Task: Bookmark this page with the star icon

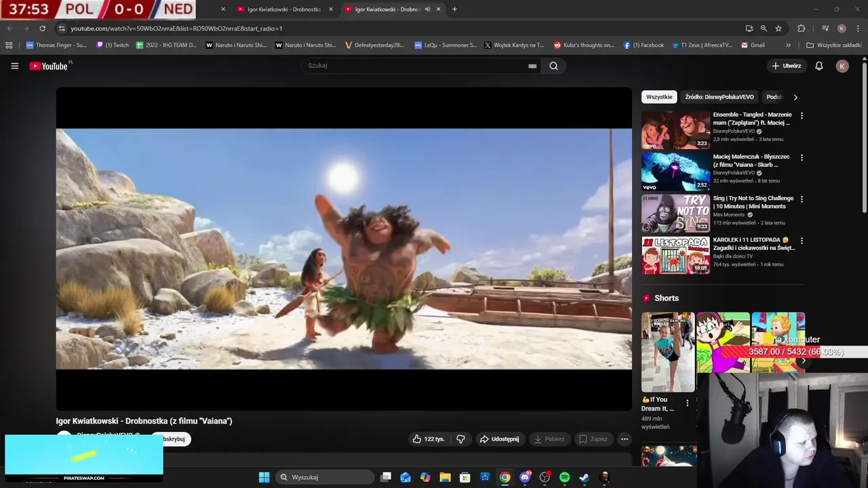Action: (x=778, y=28)
